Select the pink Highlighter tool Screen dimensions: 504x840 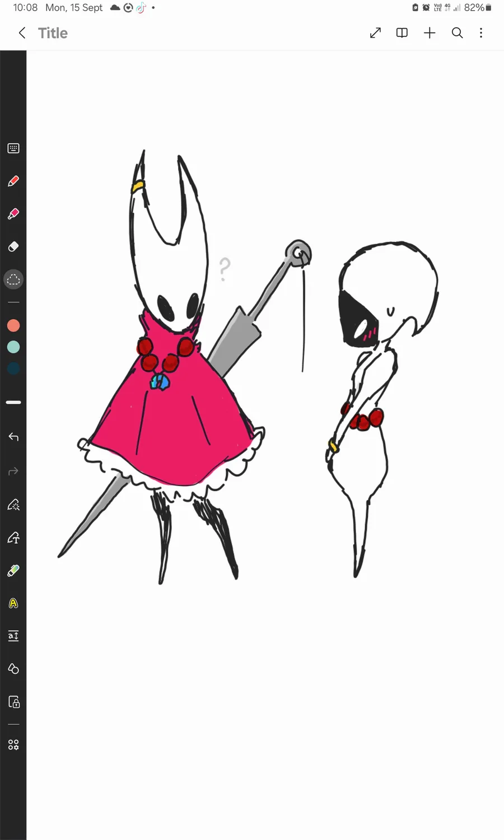[x=13, y=214]
